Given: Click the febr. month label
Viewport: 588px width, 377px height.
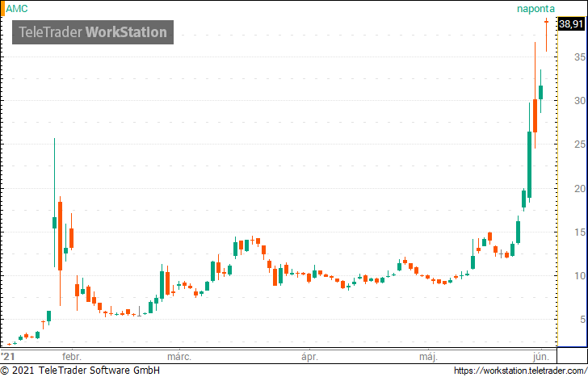Looking at the screenshot, I should pos(72,356).
